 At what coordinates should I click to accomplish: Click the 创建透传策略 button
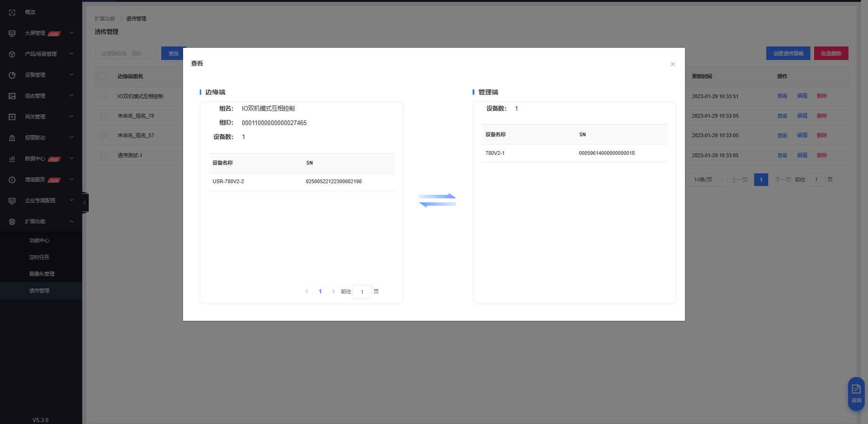788,53
